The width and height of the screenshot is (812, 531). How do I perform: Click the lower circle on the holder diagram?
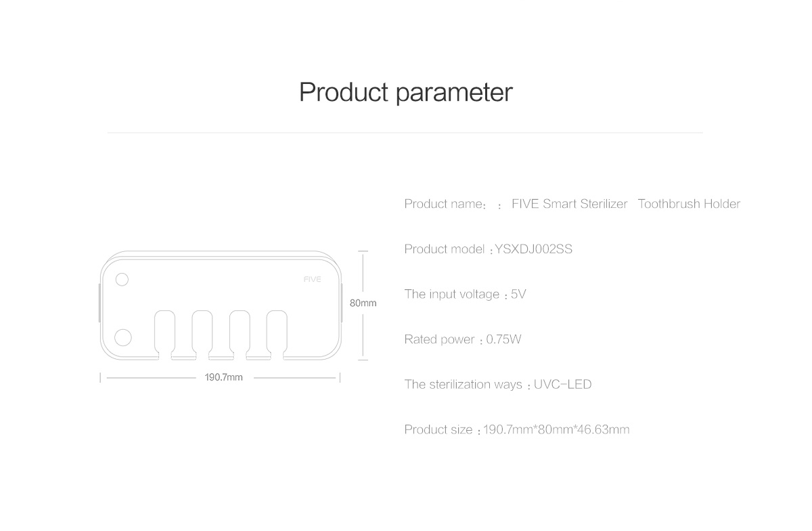(x=122, y=337)
